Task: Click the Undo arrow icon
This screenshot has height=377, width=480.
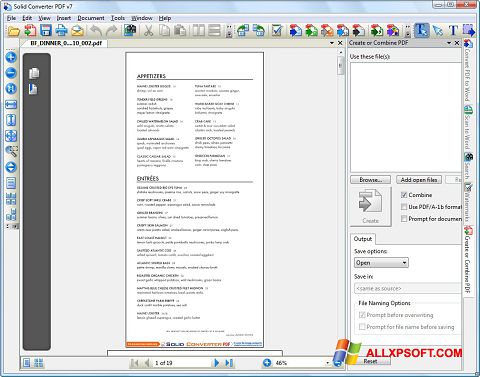Action: coord(96,31)
